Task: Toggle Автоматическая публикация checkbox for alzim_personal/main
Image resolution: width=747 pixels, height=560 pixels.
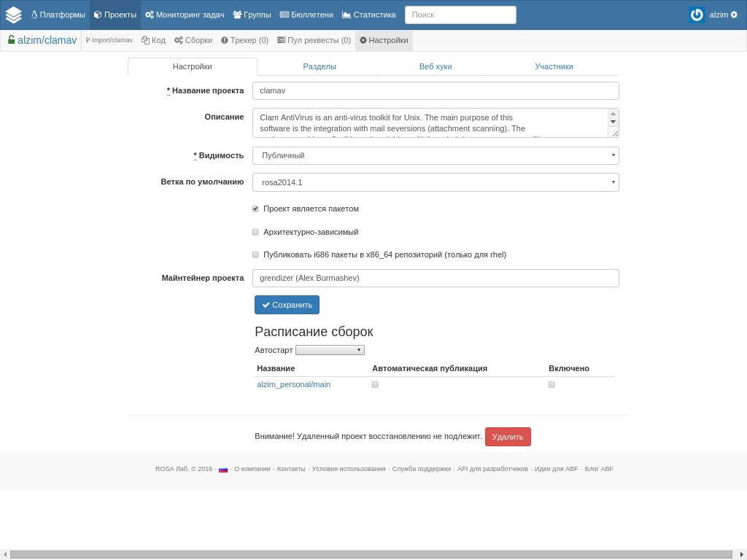Action: [x=375, y=384]
